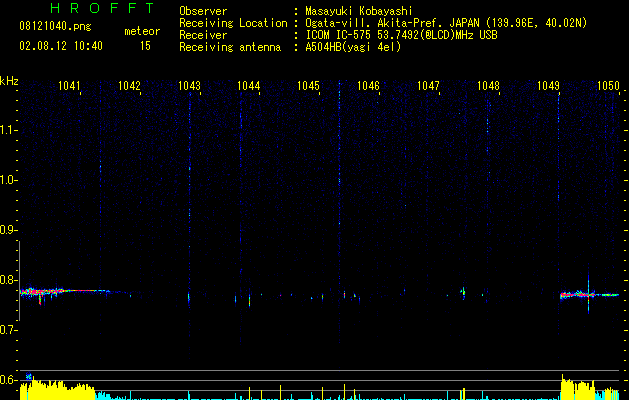Click the 1041 time marker
This screenshot has height=400, width=629.
click(69, 86)
